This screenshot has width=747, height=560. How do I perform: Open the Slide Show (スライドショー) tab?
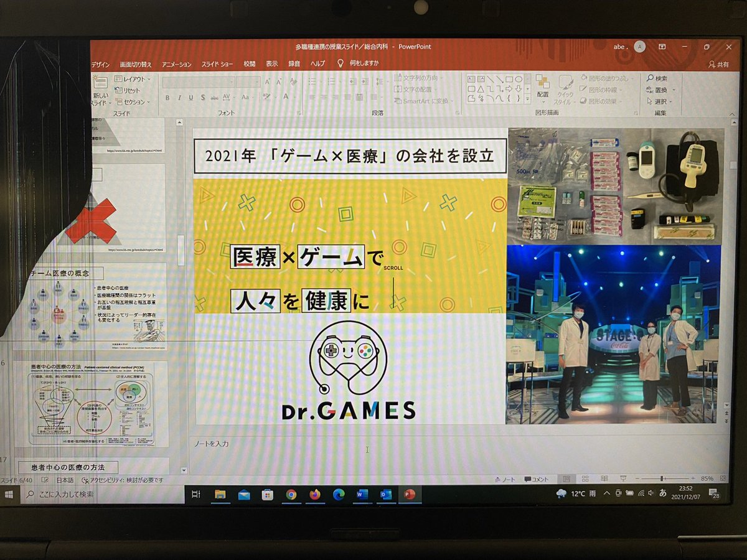point(217,64)
